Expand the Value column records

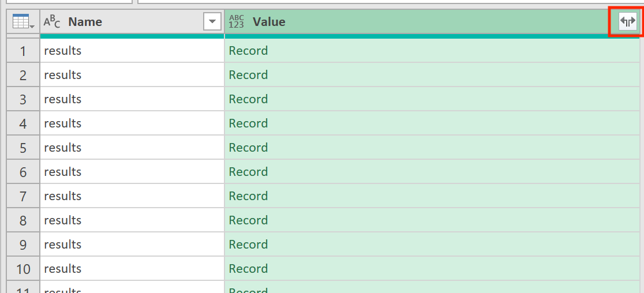(x=628, y=21)
